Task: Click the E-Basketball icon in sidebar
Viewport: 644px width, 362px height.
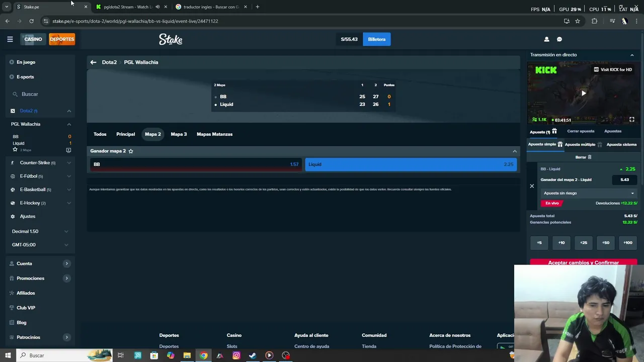Action: point(13,190)
